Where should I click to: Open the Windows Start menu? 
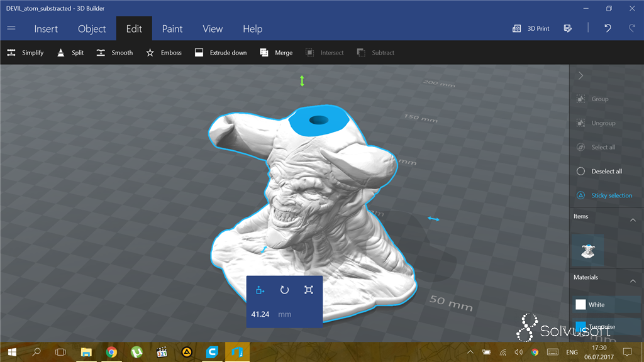12,352
